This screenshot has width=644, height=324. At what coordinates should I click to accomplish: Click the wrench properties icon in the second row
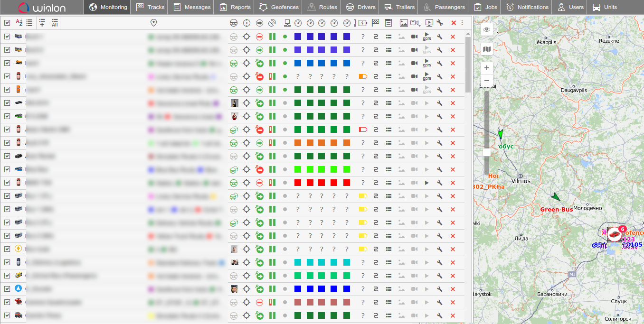click(440, 50)
